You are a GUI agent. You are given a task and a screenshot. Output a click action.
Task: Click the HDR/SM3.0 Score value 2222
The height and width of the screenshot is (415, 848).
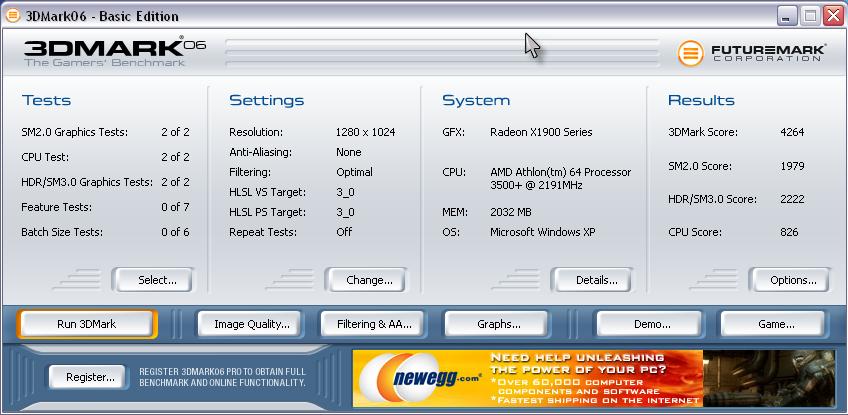pyautogui.click(x=792, y=199)
